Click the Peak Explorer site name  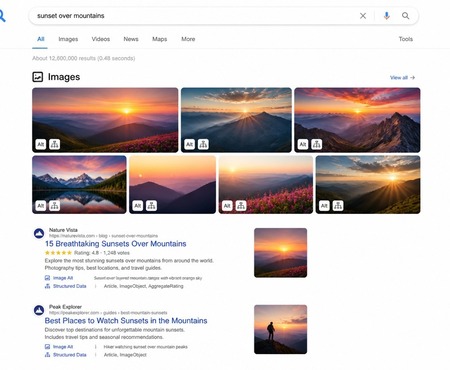(x=65, y=307)
